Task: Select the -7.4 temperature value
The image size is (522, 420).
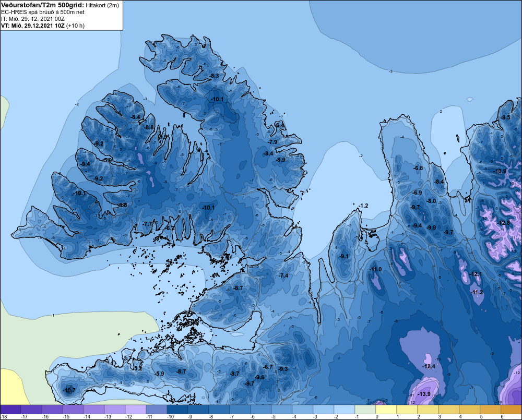Action: click(x=283, y=275)
